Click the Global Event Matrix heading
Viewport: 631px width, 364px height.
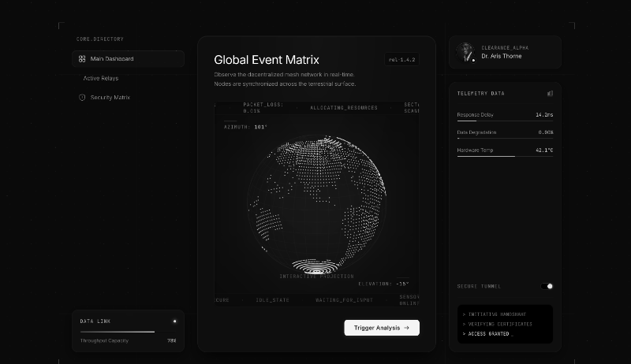(x=267, y=60)
